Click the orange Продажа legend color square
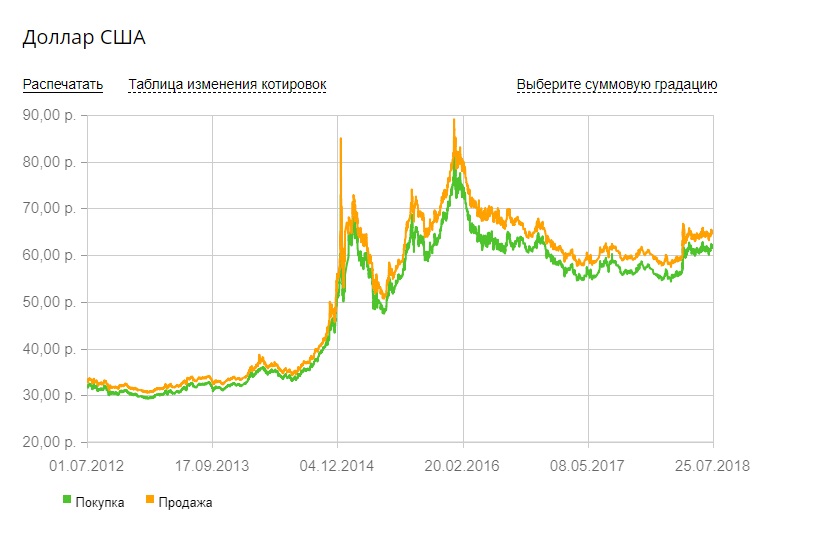 point(150,500)
